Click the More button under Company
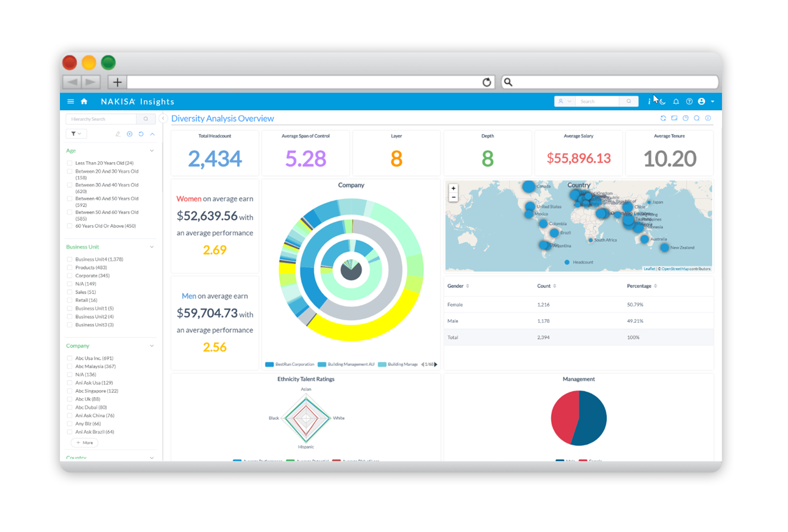The height and width of the screenshot is (532, 788). pyautogui.click(x=85, y=443)
